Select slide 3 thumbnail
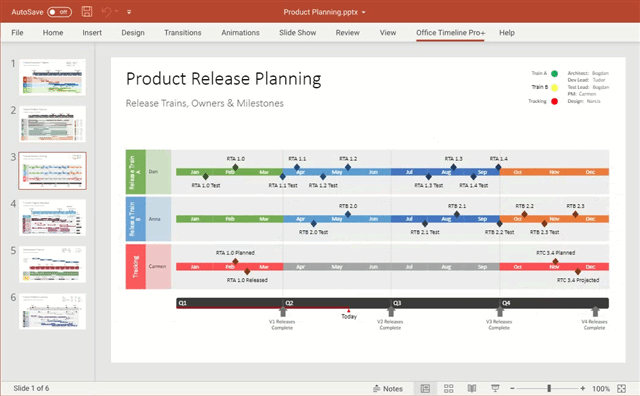 click(x=52, y=171)
